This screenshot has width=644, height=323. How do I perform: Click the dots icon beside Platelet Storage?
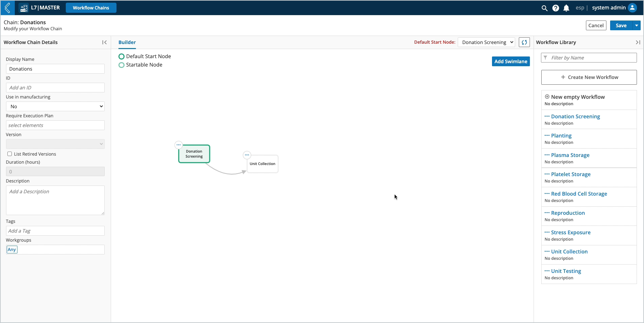tap(547, 174)
